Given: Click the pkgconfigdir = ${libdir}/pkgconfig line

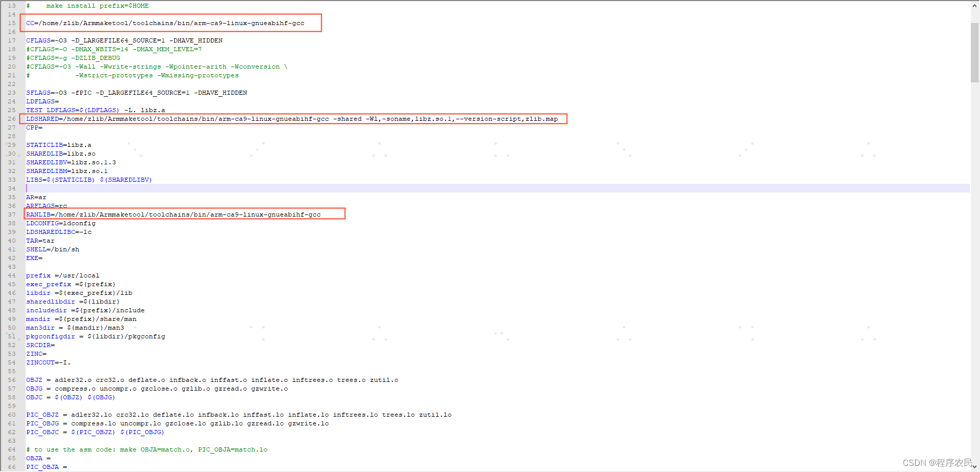Looking at the screenshot, I should [x=96, y=336].
